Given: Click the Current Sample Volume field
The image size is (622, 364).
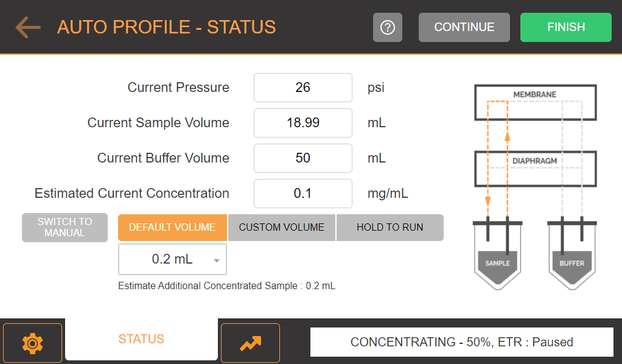Looking at the screenshot, I should pos(303,123).
